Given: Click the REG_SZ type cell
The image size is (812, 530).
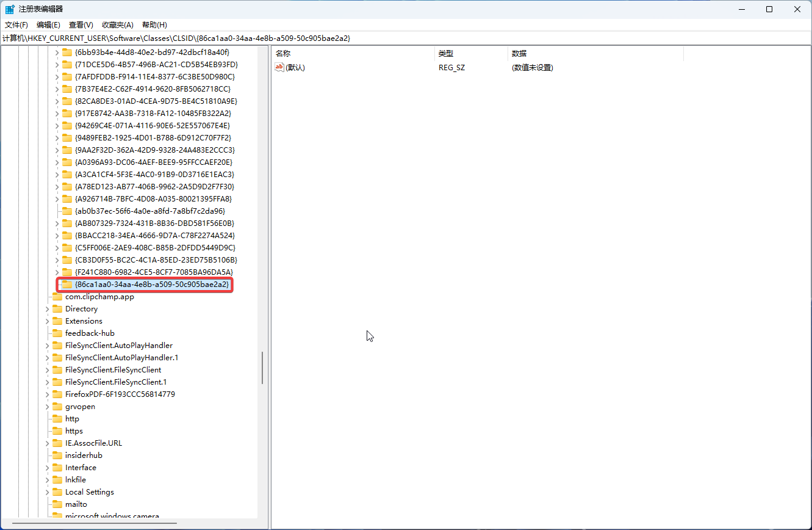Looking at the screenshot, I should [x=451, y=68].
